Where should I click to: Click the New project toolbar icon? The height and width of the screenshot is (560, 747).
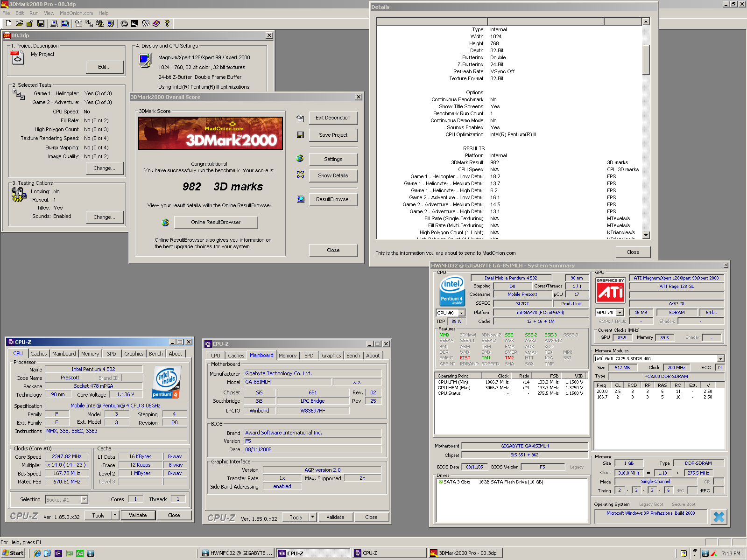pos(8,23)
